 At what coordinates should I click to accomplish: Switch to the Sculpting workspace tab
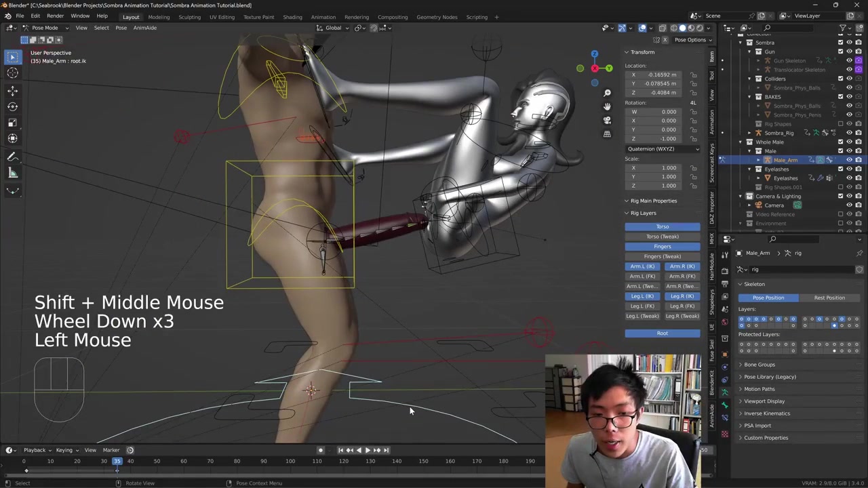189,17
